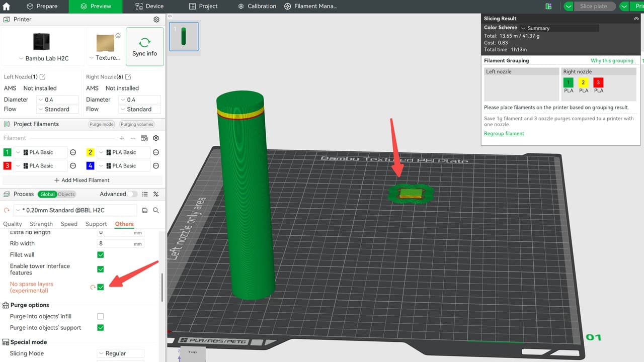Open filament settings gear icon
644x362 pixels.
click(x=156, y=138)
